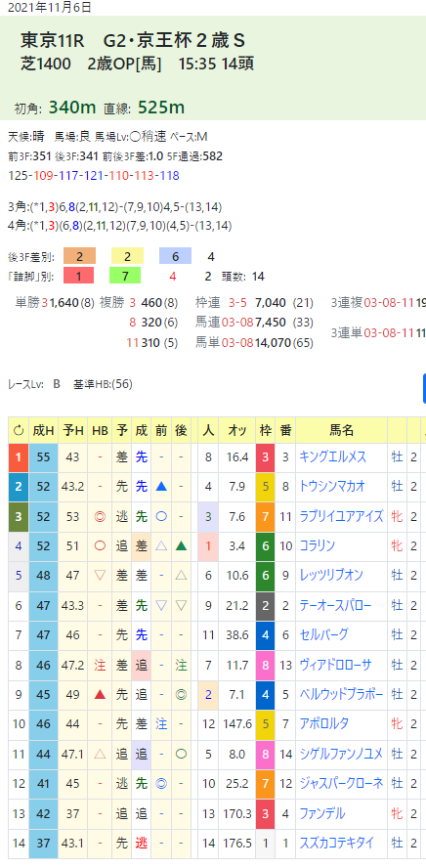This screenshot has width=426, height=868.
Task: Click the green rank 3 finish cell
Action: (x=19, y=516)
